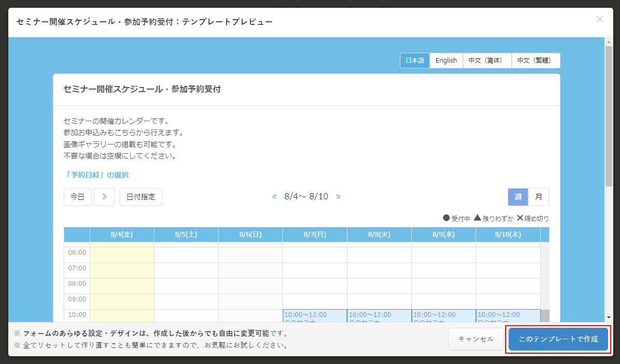Close the template preview dialog
Screen dimensions: 620x364
click(600, 20)
